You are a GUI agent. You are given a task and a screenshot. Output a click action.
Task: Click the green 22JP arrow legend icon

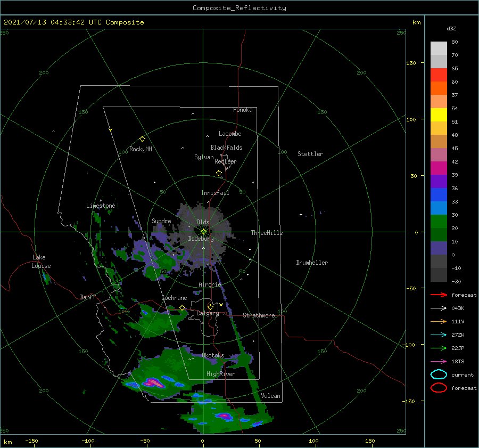point(439,348)
